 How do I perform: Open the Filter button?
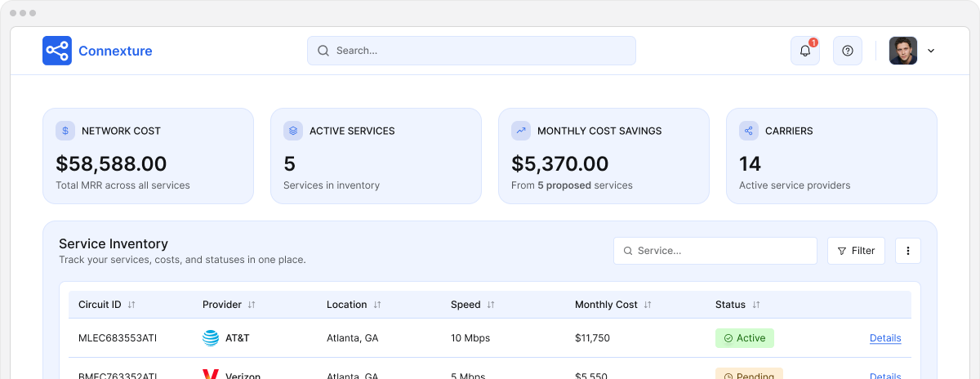[856, 251]
